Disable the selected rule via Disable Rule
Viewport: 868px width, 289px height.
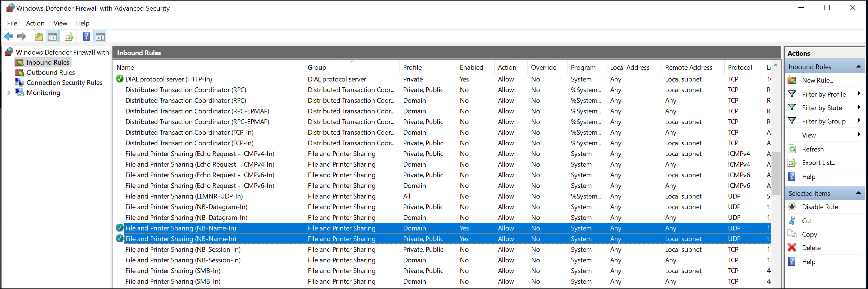819,207
